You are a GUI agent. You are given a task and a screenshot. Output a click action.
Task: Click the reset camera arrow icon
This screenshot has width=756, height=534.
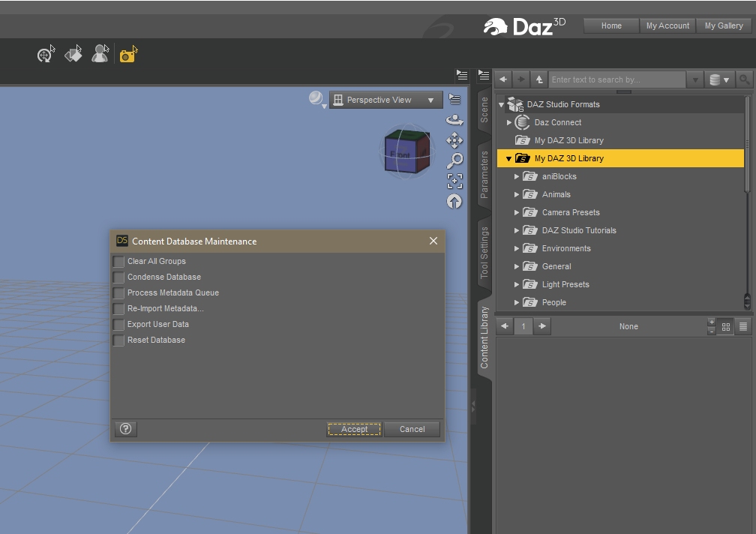(454, 202)
